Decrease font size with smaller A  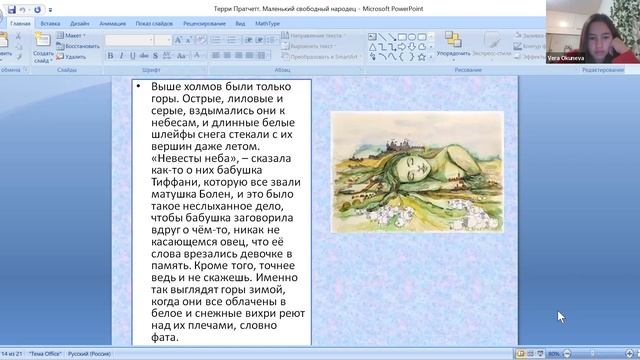(189, 40)
